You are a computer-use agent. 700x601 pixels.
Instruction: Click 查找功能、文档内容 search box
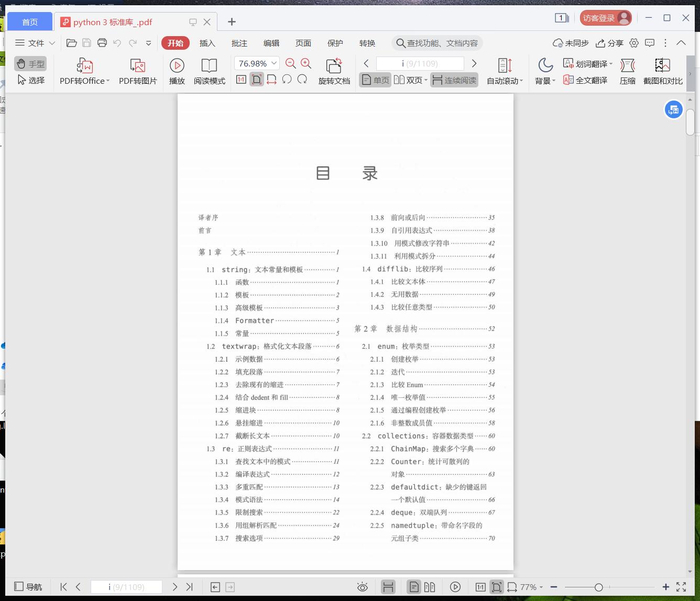[x=437, y=43]
